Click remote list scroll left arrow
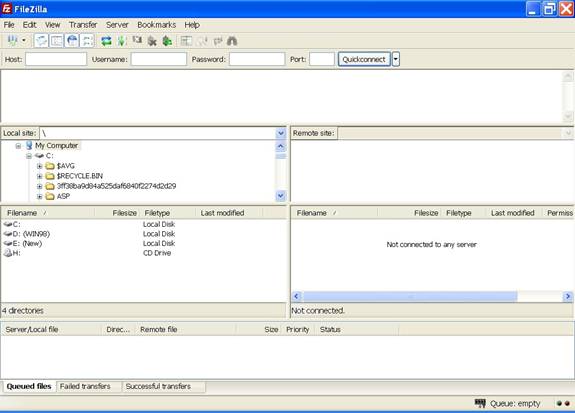The width and height of the screenshot is (575, 413). tap(297, 296)
